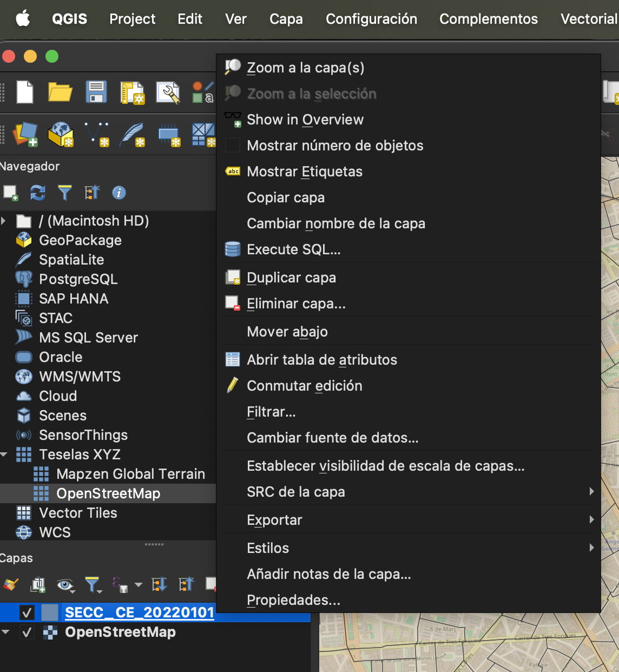Refresh the Navegador browser panel
Viewport: 619px width, 672px height.
click(38, 193)
